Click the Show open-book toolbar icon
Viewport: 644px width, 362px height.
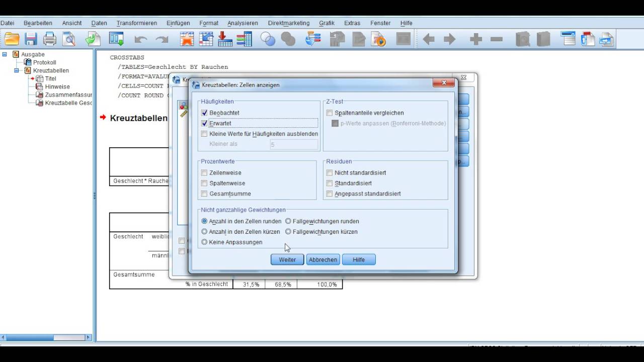(x=523, y=39)
